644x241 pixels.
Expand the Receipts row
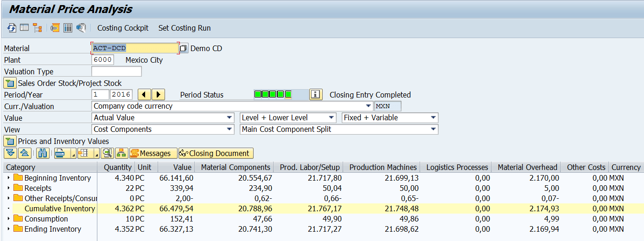pyautogui.click(x=8, y=188)
